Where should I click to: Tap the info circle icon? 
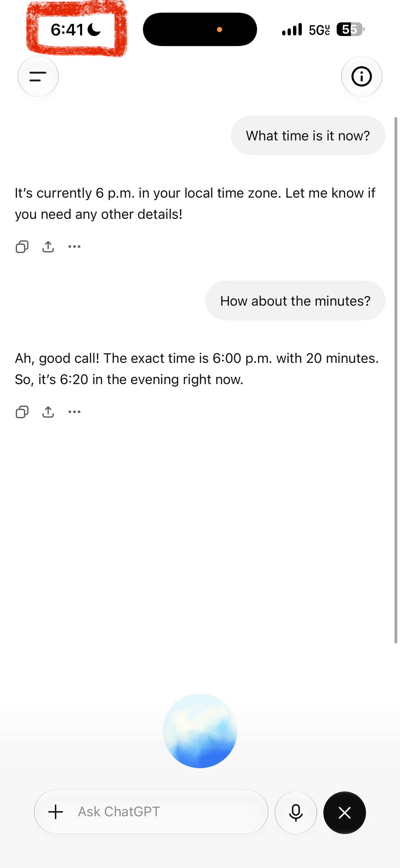pyautogui.click(x=362, y=77)
